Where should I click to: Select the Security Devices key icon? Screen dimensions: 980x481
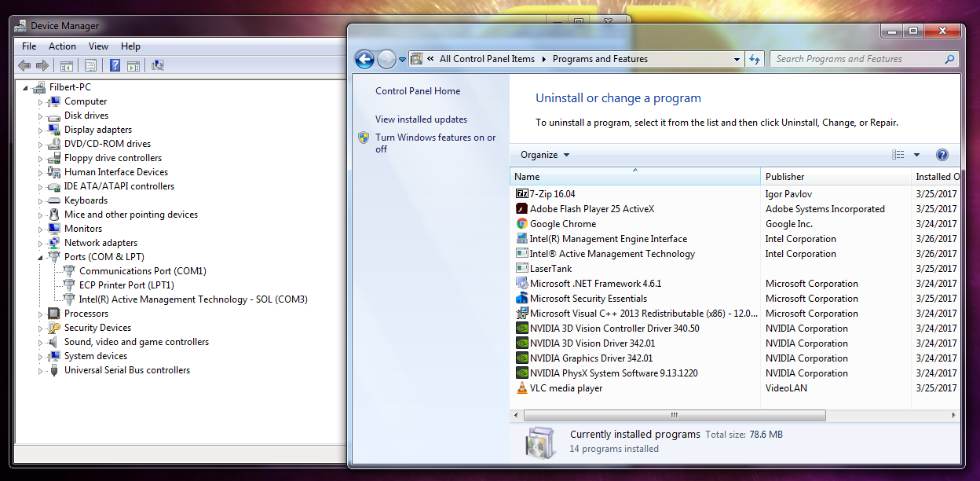coord(54,328)
